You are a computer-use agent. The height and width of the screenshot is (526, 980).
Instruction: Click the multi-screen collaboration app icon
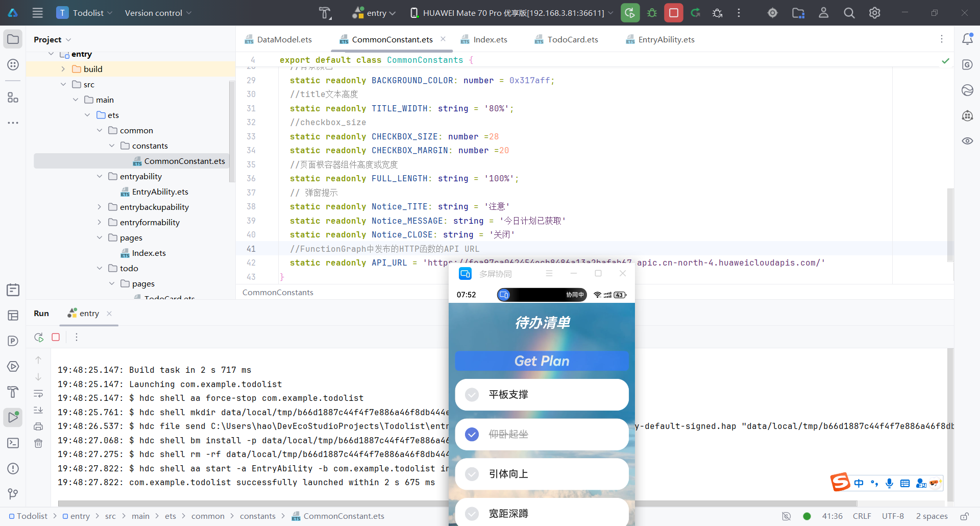(x=465, y=274)
